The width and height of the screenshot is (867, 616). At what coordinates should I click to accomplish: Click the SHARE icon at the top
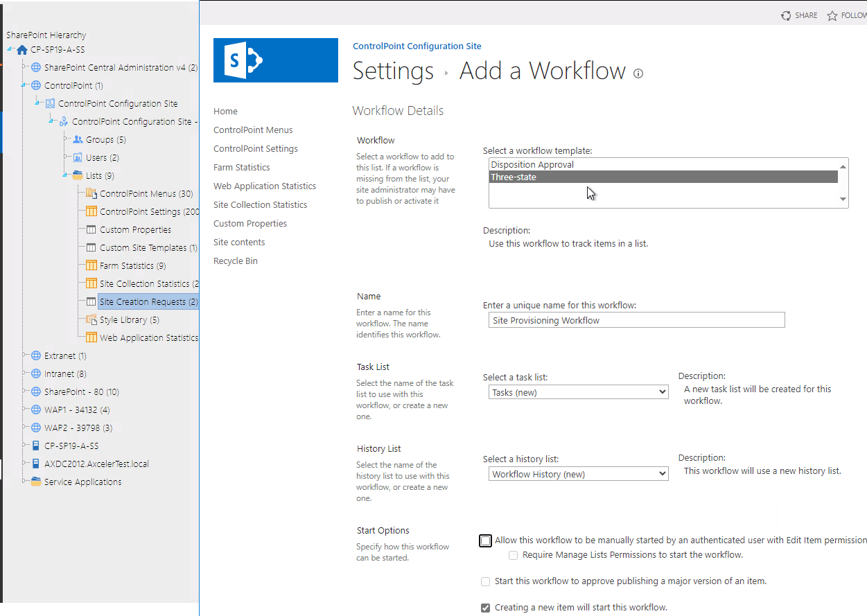(786, 15)
